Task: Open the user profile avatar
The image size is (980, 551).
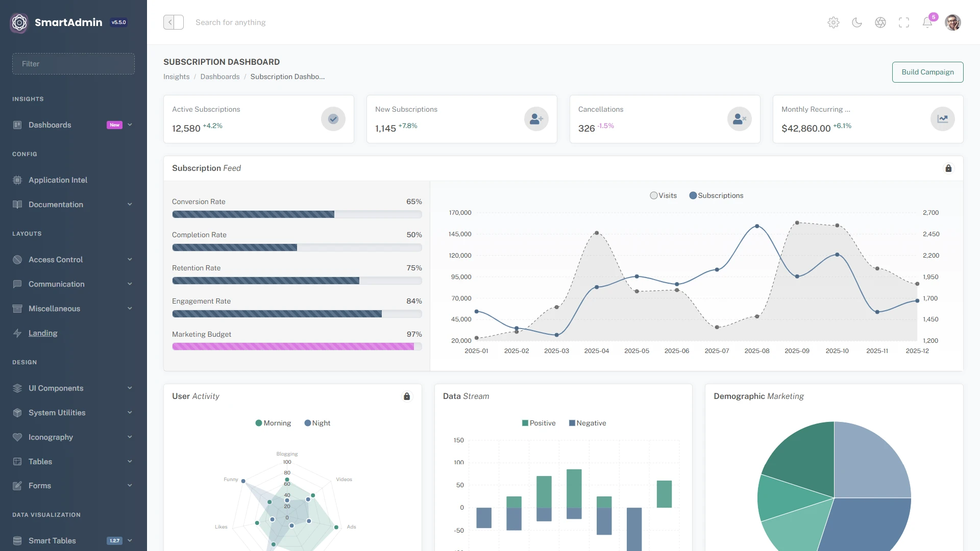Action: (x=953, y=22)
